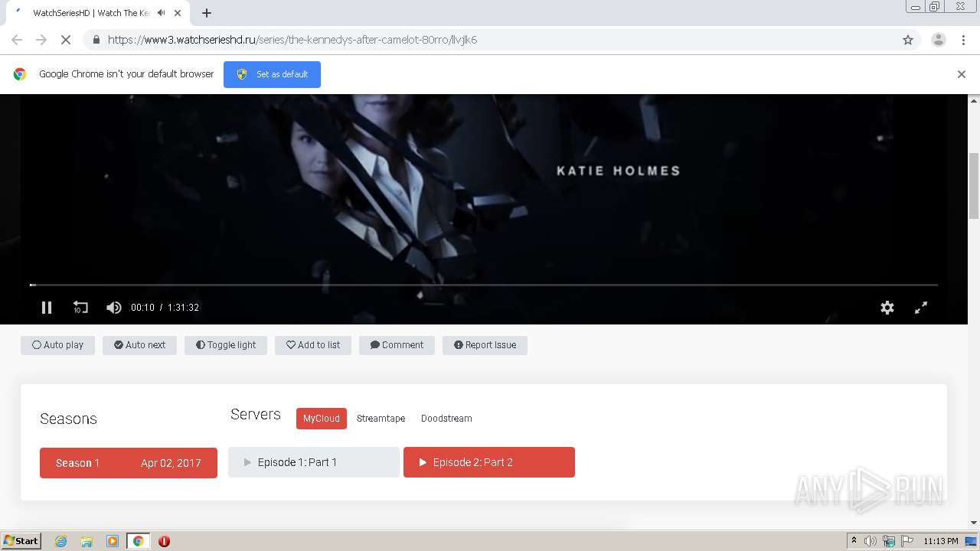Select Streamtape server
Image resolution: width=980 pixels, height=551 pixels.
[x=381, y=419]
